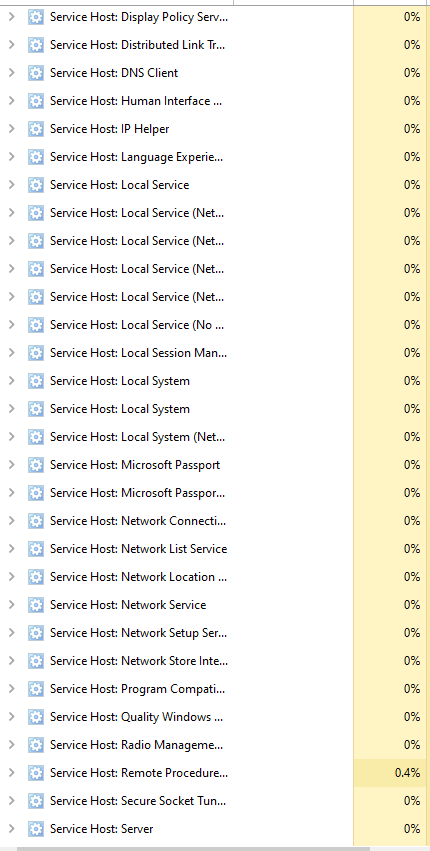Screen dimensions: 430x851
Task: Select the Program Compatibility service gear icon
Action: tap(35, 689)
